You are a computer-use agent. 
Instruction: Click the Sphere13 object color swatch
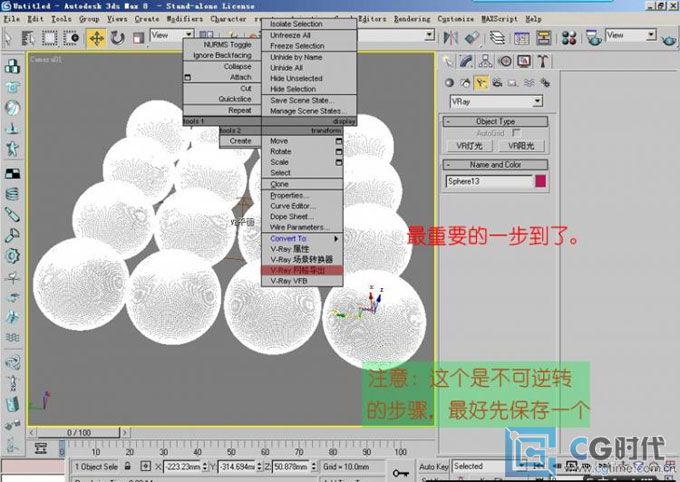pyautogui.click(x=540, y=181)
